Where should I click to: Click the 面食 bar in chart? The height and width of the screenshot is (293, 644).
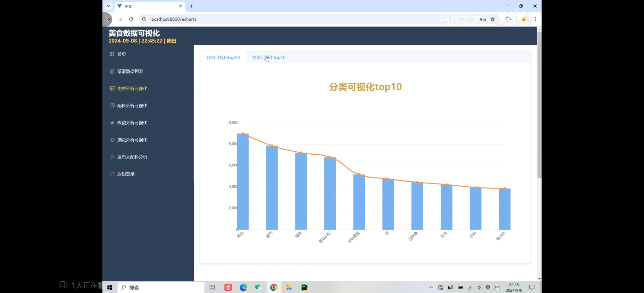tap(446, 207)
